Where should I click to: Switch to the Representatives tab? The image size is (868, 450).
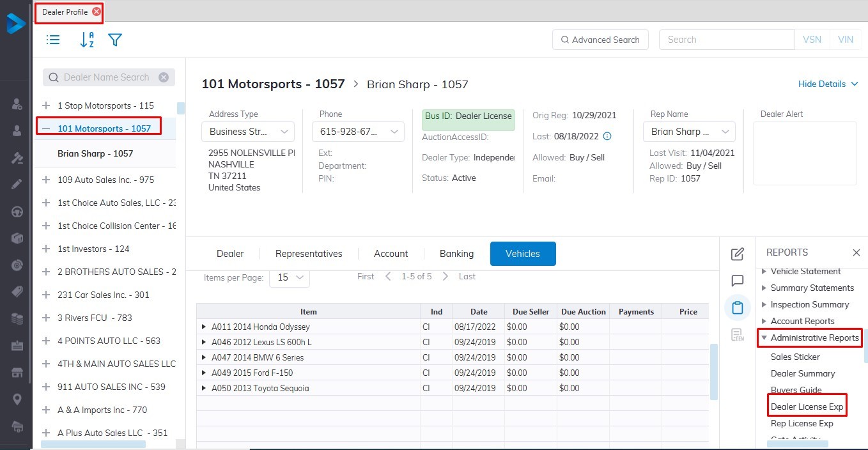point(309,254)
